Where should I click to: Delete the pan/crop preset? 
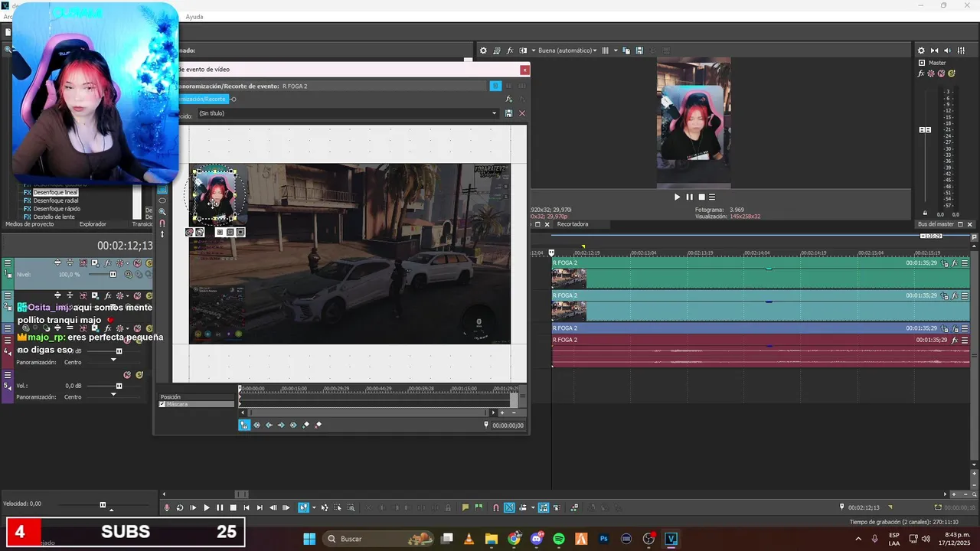click(x=522, y=113)
